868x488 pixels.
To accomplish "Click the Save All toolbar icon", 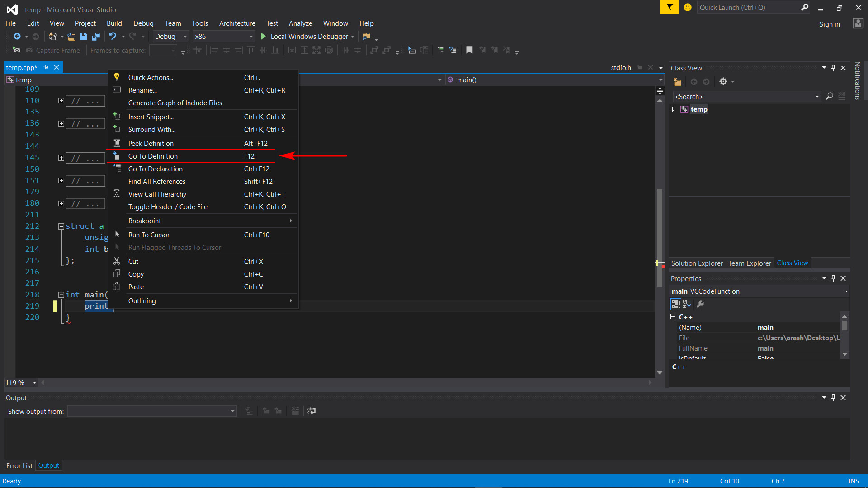I will click(96, 37).
